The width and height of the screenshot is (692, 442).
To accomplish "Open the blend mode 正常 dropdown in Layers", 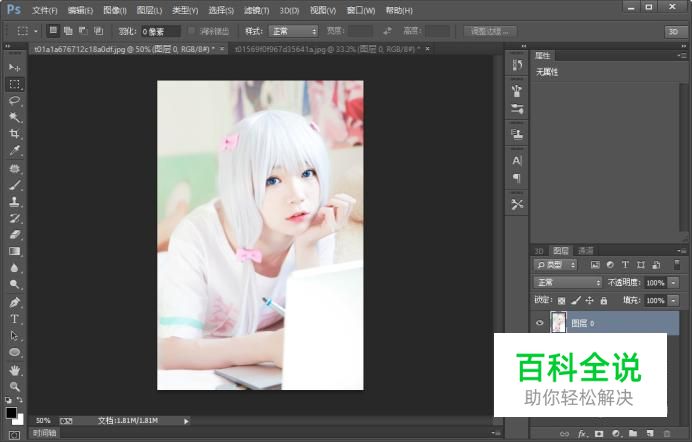I will click(x=568, y=283).
